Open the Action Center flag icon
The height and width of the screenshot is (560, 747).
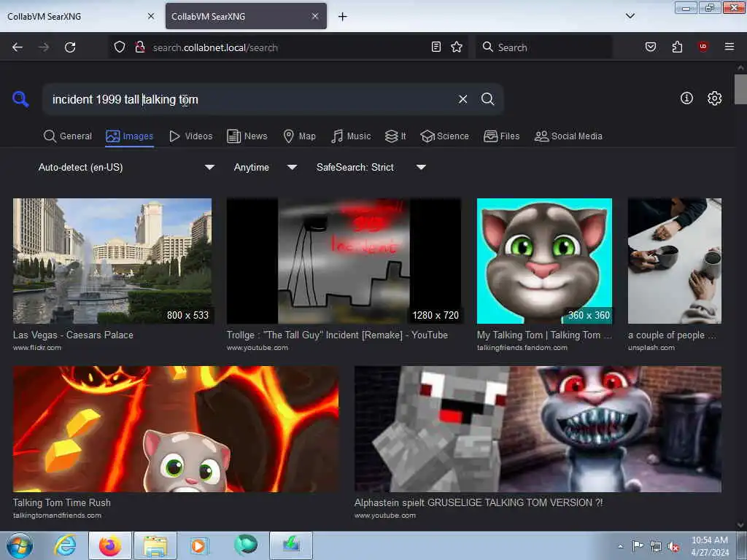click(638, 546)
